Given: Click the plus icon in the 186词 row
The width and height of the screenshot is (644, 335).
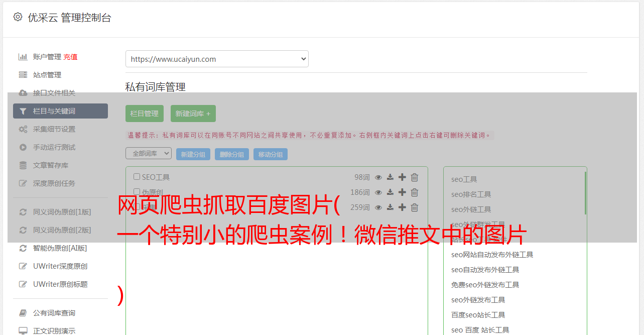Looking at the screenshot, I should click(402, 192).
